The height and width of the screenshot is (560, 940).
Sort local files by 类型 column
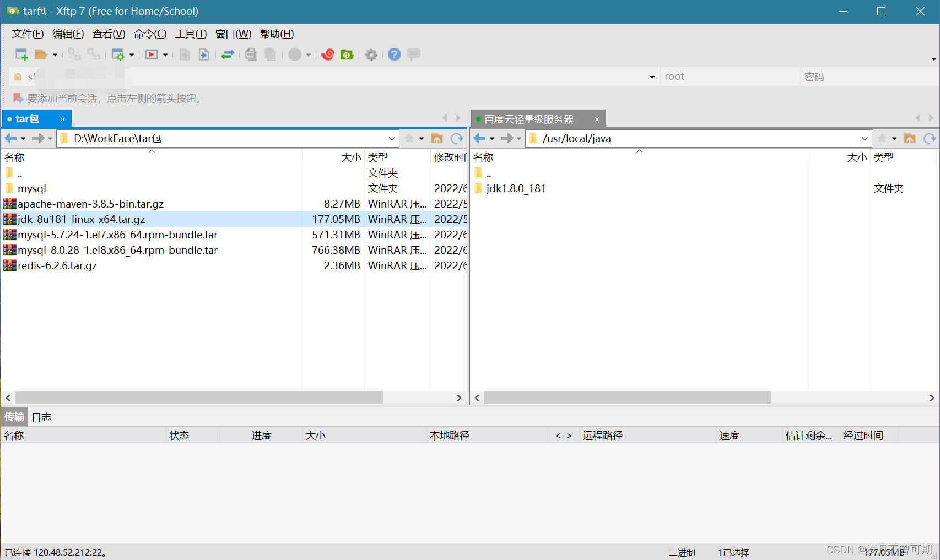(397, 157)
